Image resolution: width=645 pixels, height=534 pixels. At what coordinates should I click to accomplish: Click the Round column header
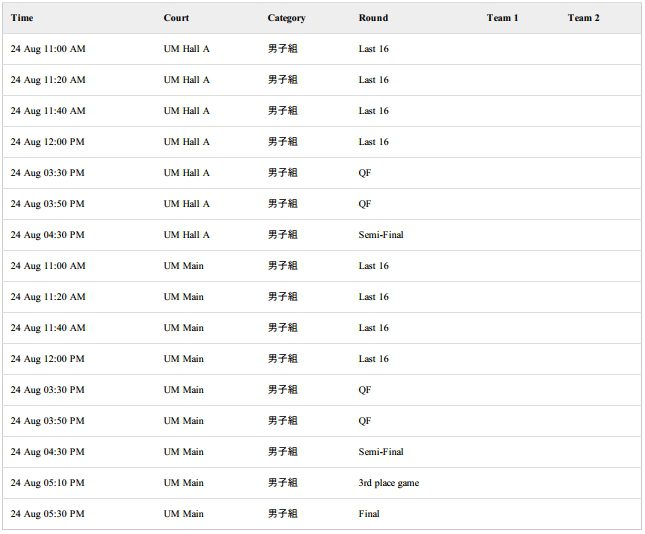tap(373, 18)
